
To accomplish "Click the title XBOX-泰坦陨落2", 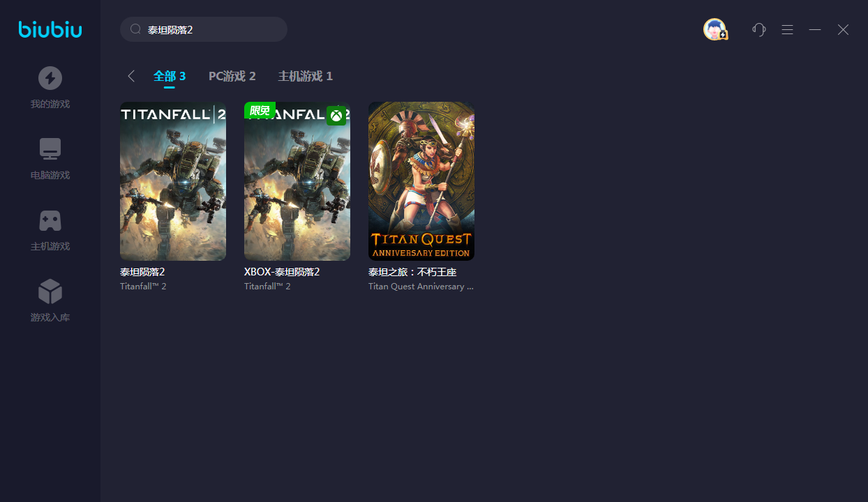I will tap(282, 272).
